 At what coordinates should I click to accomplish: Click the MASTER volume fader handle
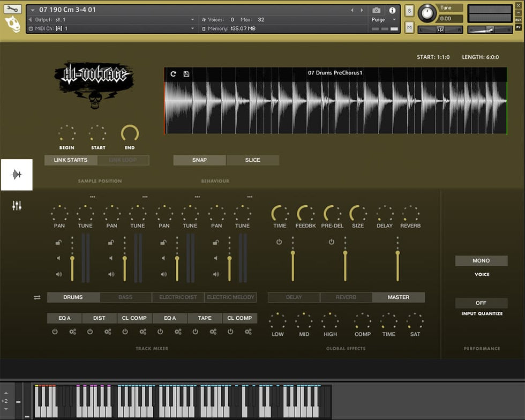pyautogui.click(x=397, y=253)
